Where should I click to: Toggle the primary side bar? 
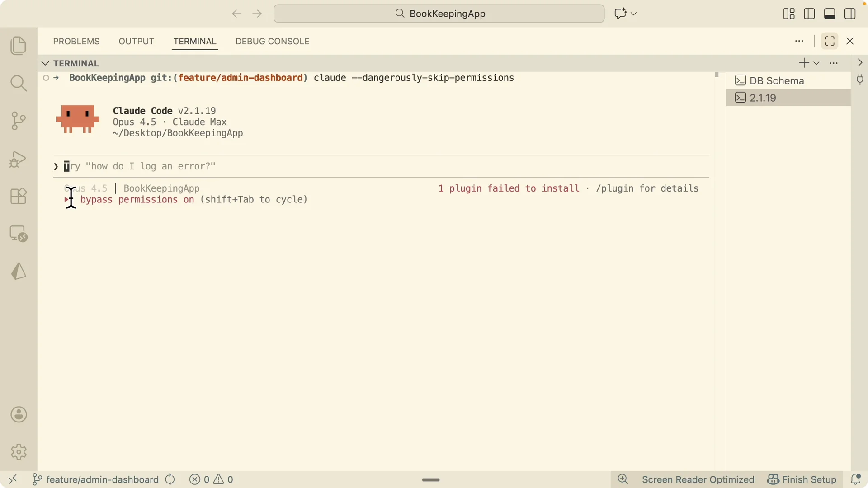coord(809,14)
